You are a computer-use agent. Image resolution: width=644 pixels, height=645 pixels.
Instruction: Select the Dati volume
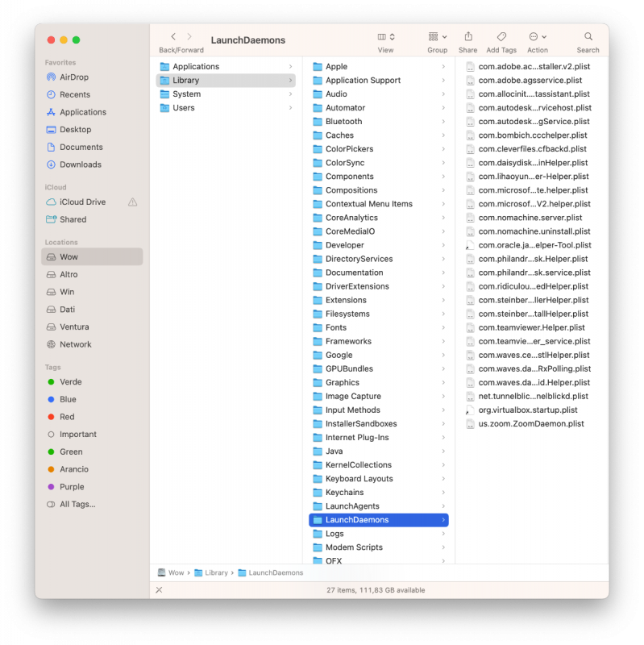[x=92, y=310]
